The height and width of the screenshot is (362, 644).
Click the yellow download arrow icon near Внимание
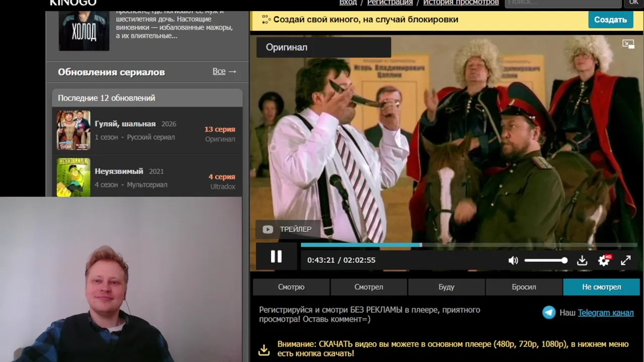264,349
